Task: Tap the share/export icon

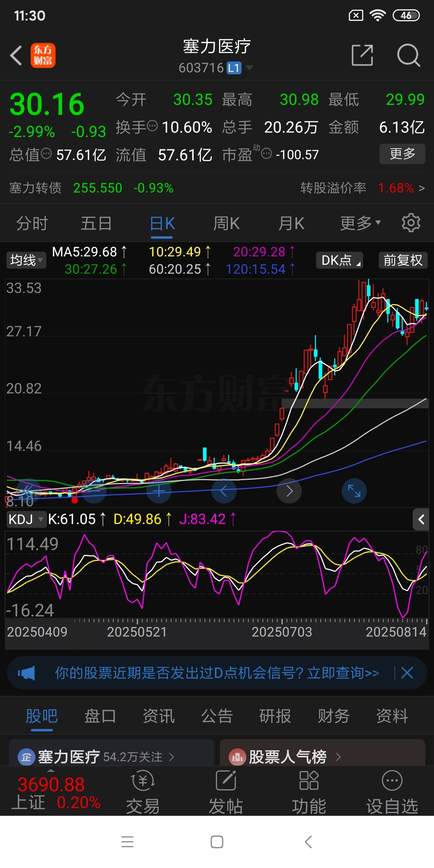Action: (x=362, y=55)
